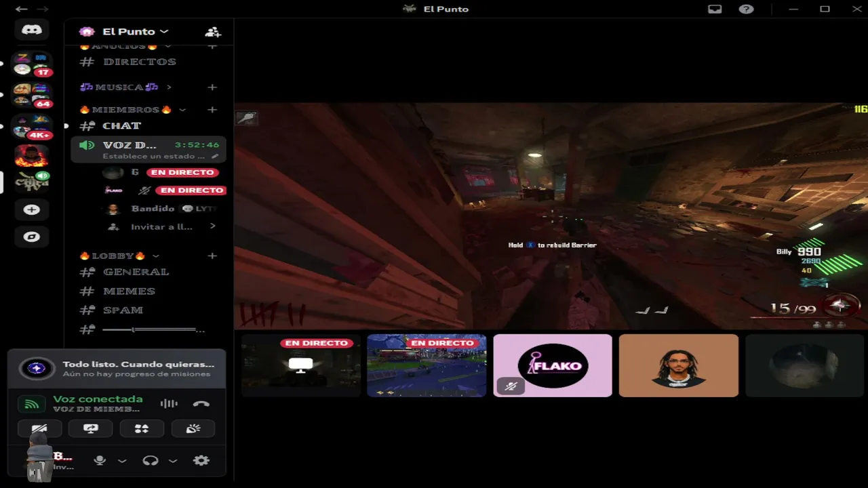Screen dimensions: 868x488
Task: Navigate back with the left arrow
Action: [x=21, y=9]
